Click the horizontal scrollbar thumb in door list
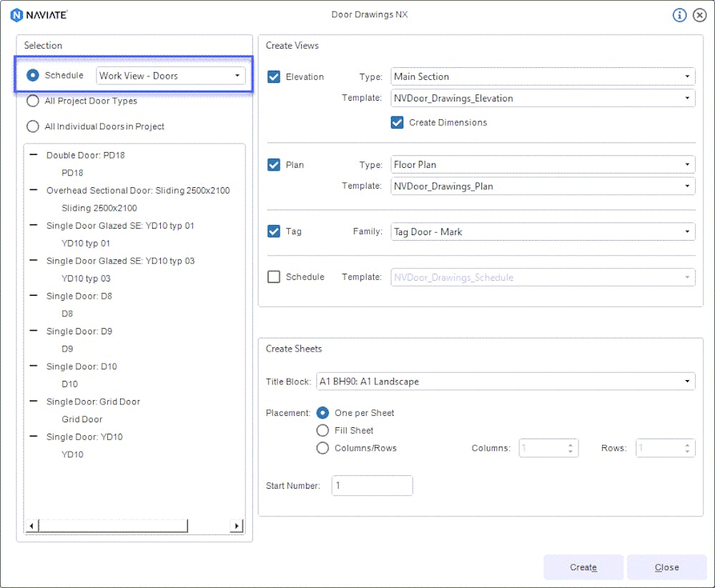 coord(113,526)
